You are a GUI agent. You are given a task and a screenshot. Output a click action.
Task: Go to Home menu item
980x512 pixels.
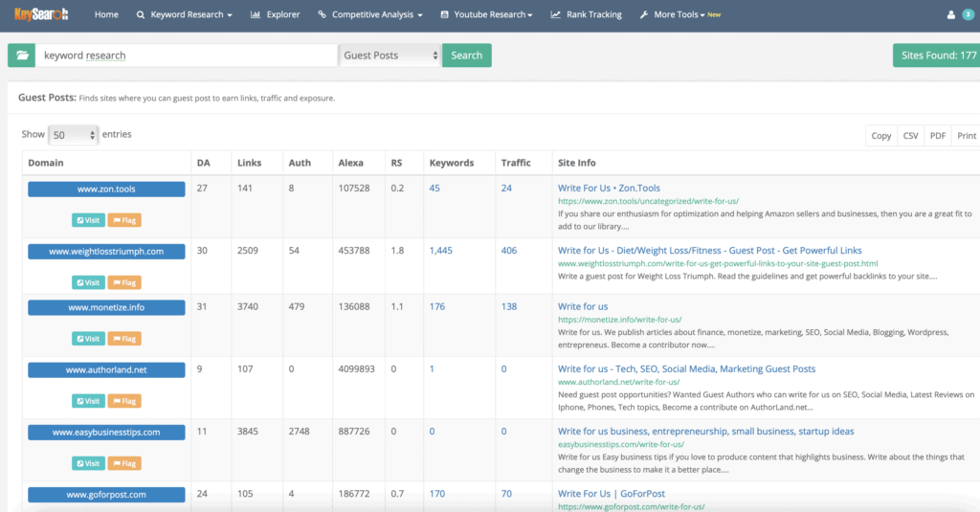(x=106, y=14)
